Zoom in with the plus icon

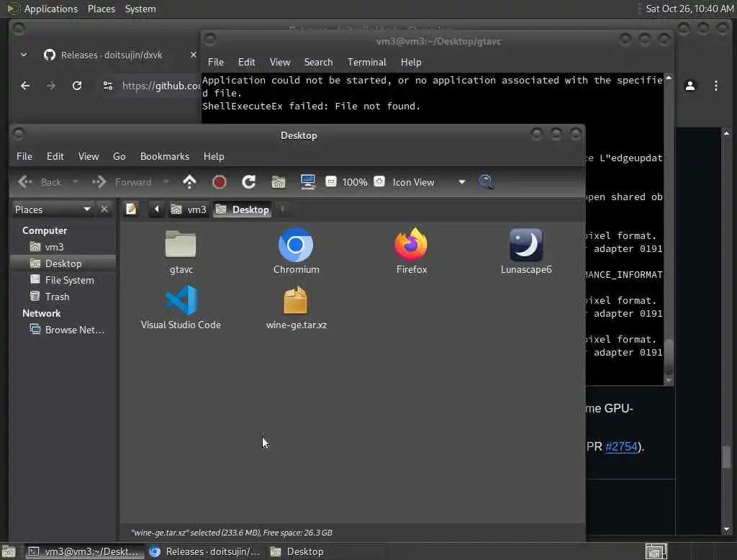379,181
